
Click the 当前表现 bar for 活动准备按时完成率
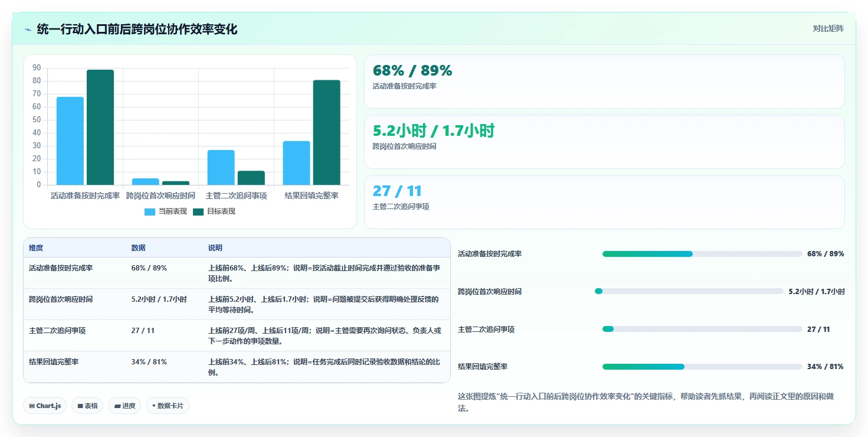[x=70, y=141]
